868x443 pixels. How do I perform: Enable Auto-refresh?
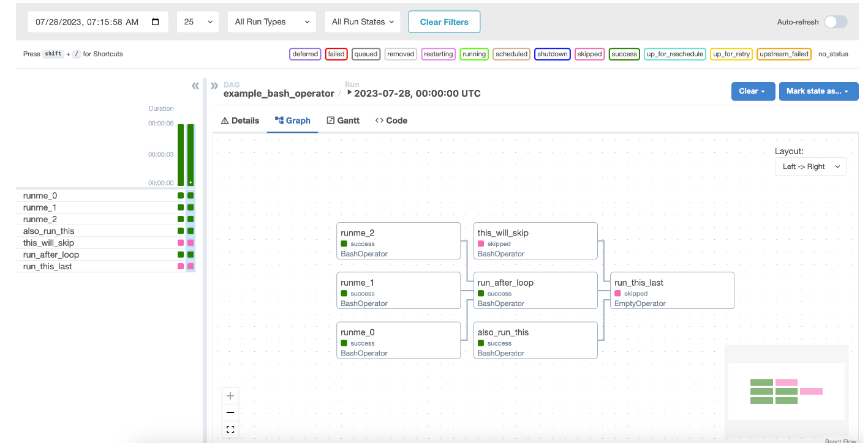pos(835,21)
